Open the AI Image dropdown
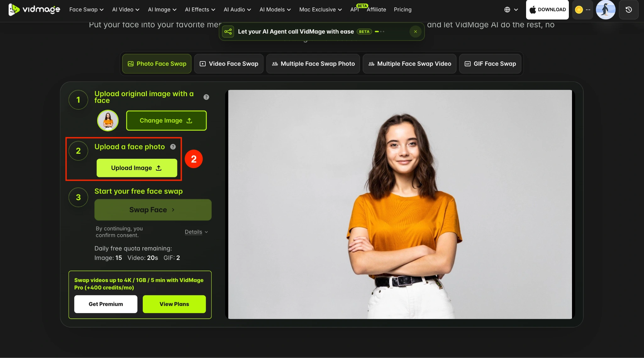The image size is (644, 358). coord(162,9)
